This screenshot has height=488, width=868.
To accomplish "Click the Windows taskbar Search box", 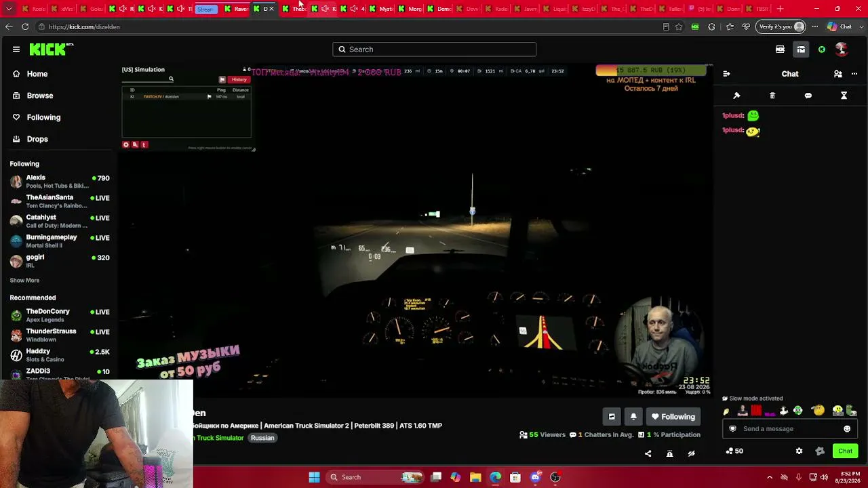I will coord(375,477).
